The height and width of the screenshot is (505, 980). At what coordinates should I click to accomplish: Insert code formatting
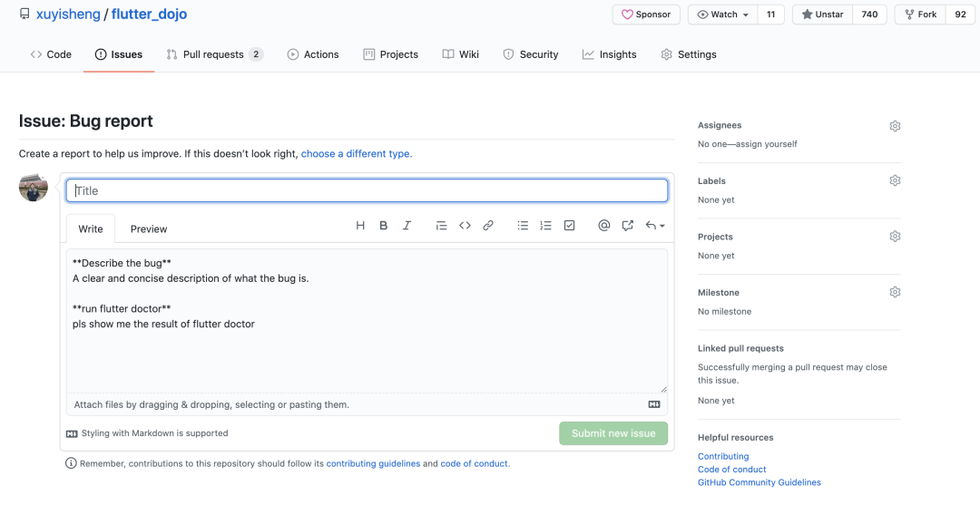[x=465, y=226]
